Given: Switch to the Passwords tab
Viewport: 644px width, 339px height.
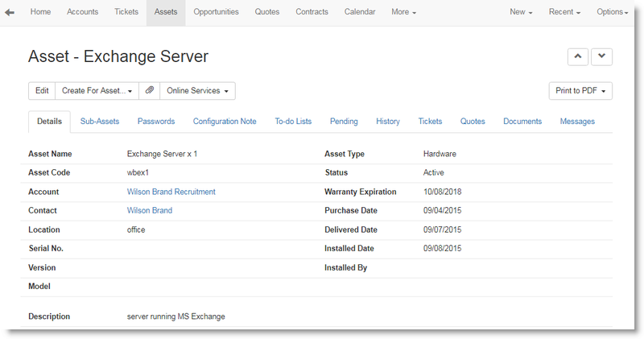Looking at the screenshot, I should tap(156, 122).
